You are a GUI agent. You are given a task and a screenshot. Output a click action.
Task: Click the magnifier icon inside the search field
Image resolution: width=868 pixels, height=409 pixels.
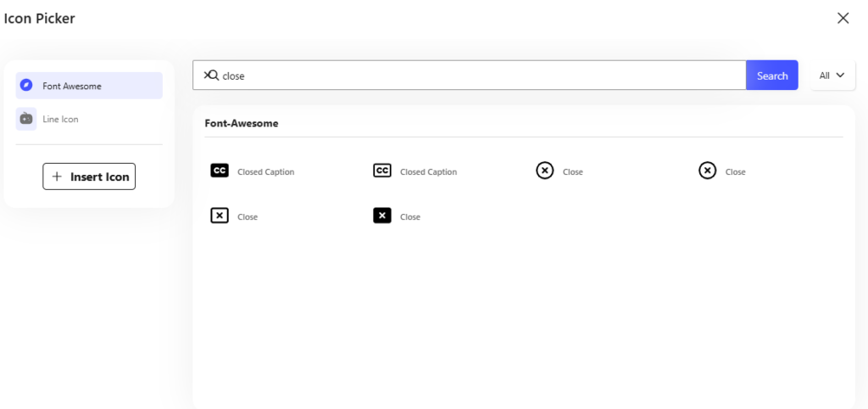(211, 76)
